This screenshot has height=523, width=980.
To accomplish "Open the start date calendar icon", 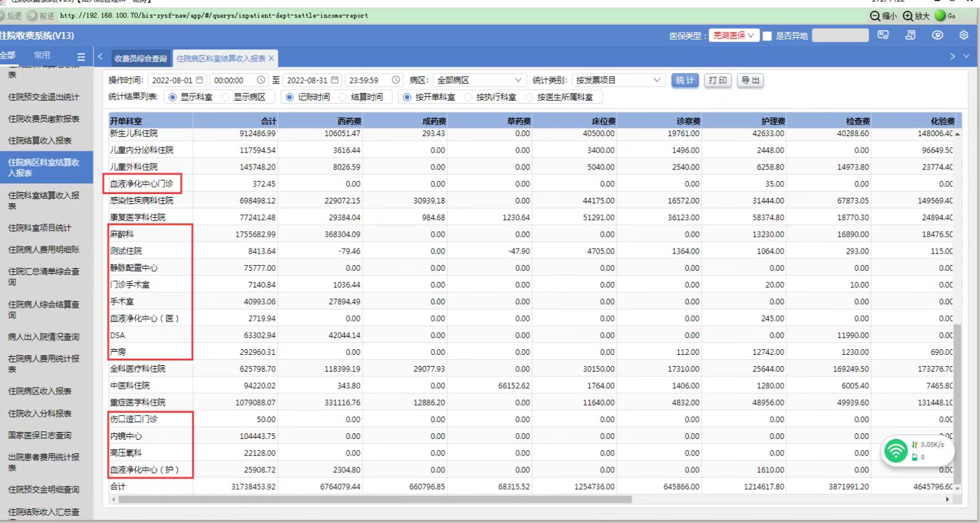I will point(199,80).
